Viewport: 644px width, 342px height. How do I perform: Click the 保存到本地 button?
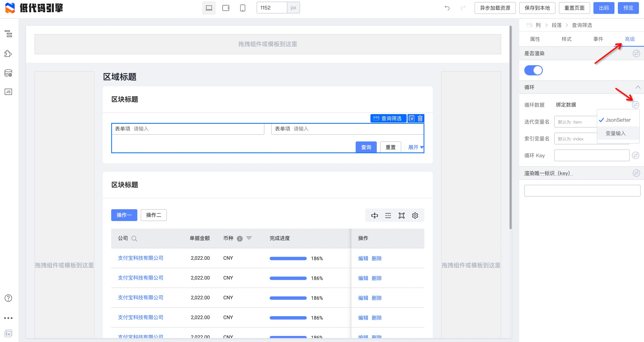click(537, 8)
